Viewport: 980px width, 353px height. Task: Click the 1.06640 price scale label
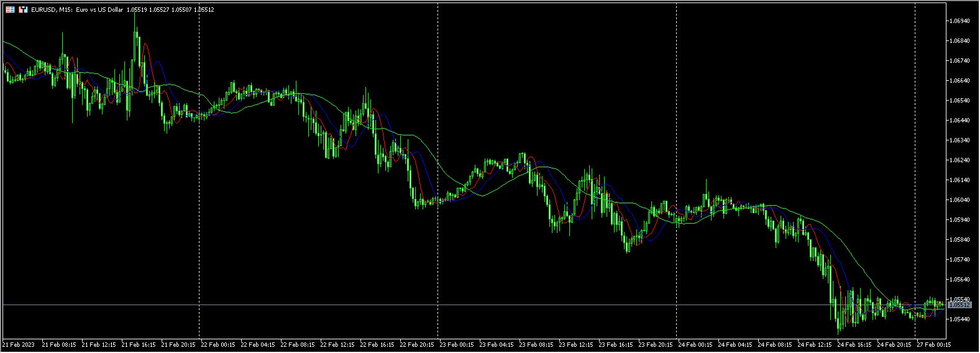(x=959, y=81)
